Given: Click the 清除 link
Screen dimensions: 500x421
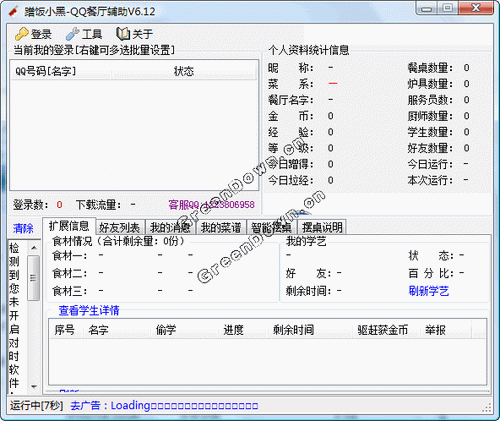Looking at the screenshot, I should [x=23, y=229].
